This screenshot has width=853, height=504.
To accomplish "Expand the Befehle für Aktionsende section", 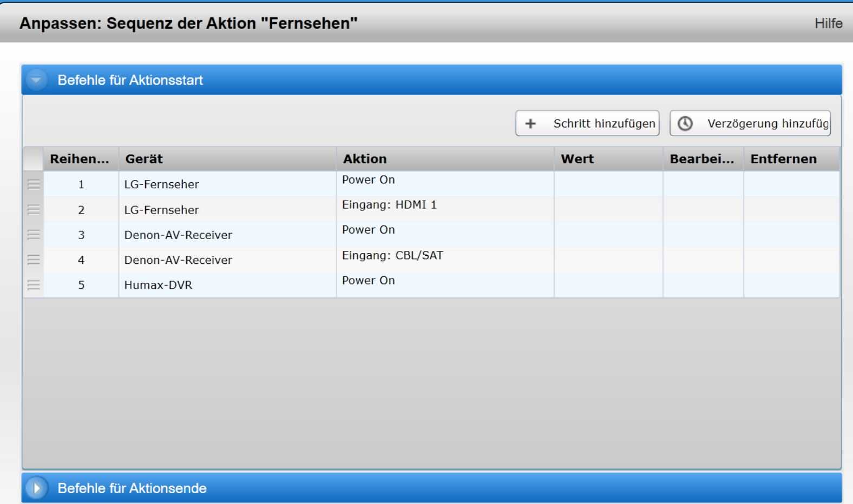I will click(36, 488).
